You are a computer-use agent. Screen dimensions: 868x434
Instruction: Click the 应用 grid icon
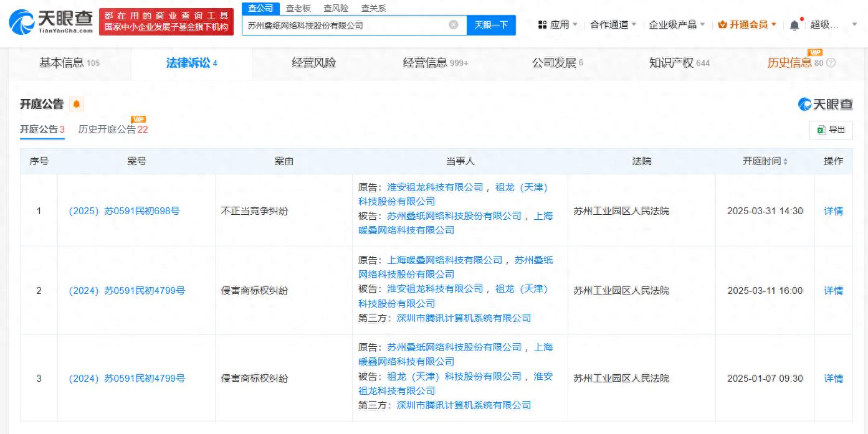(542, 25)
